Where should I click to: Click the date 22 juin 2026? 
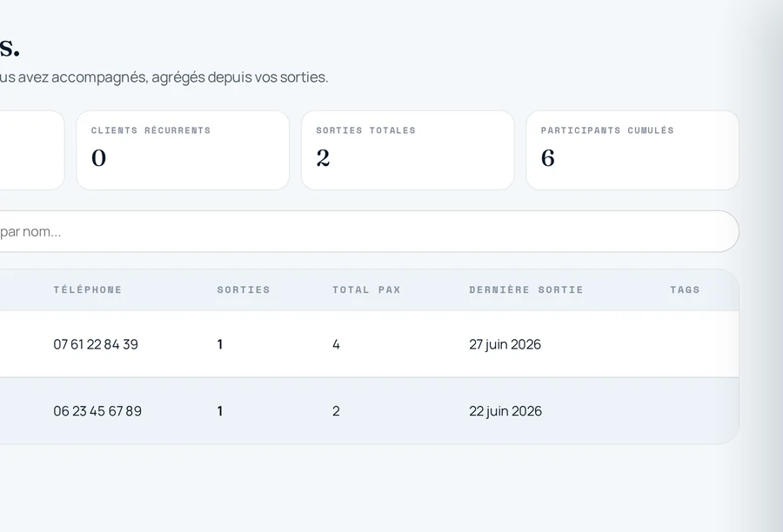[505, 410]
